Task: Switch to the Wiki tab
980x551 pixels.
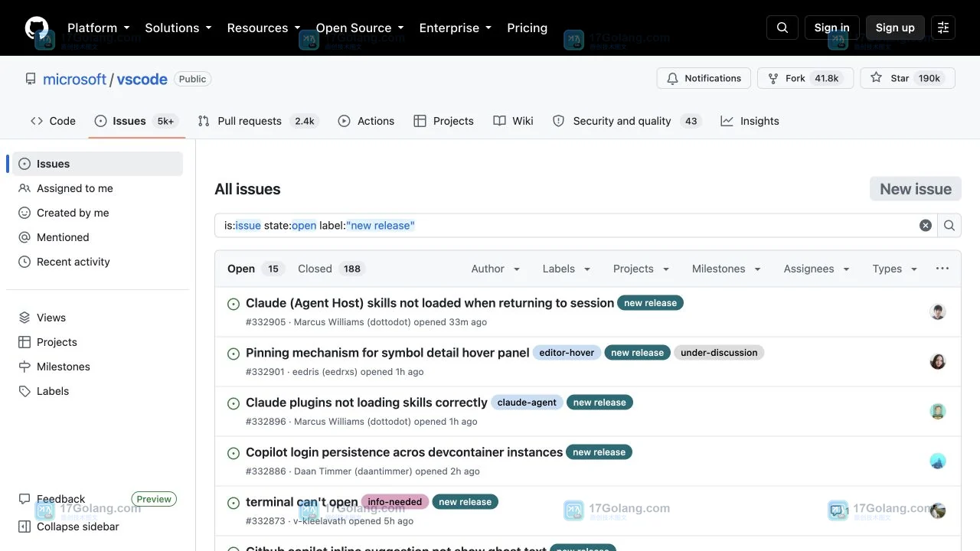Action: [x=514, y=121]
